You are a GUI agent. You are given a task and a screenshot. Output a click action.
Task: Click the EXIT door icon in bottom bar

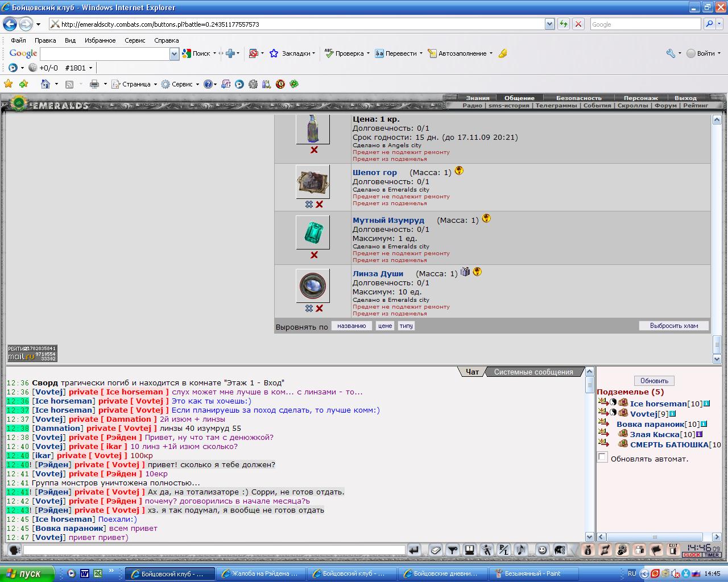tap(673, 550)
